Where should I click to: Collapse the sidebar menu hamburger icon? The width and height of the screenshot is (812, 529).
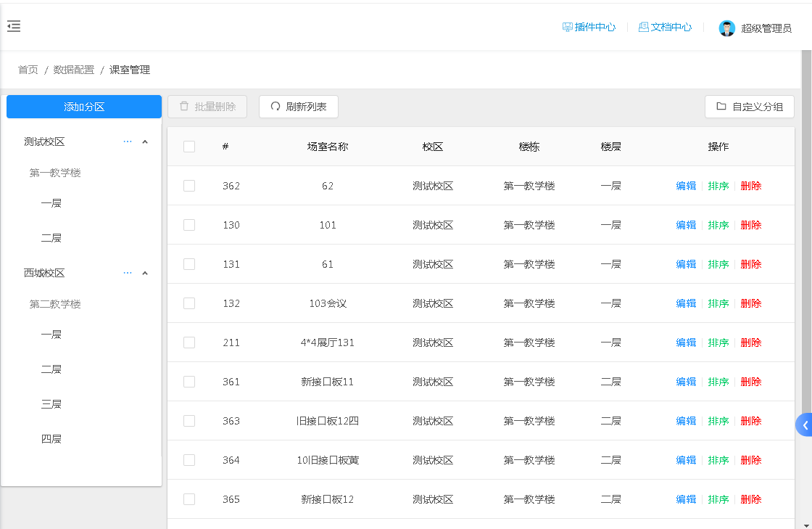14,26
